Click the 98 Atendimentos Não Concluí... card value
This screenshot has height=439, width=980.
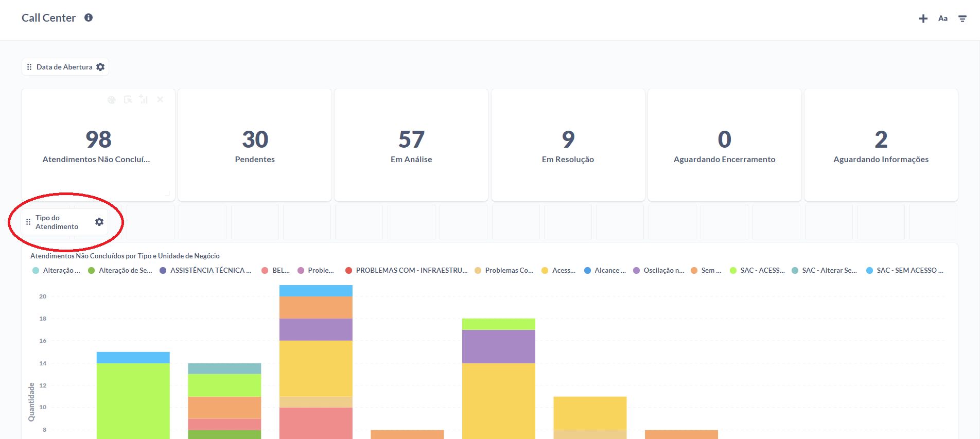(98, 139)
